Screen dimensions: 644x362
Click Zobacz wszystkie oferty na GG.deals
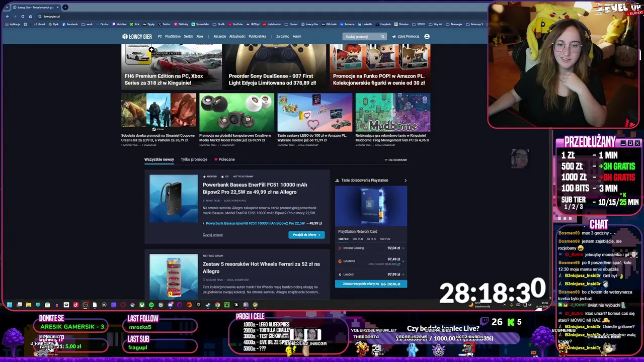[x=371, y=284]
